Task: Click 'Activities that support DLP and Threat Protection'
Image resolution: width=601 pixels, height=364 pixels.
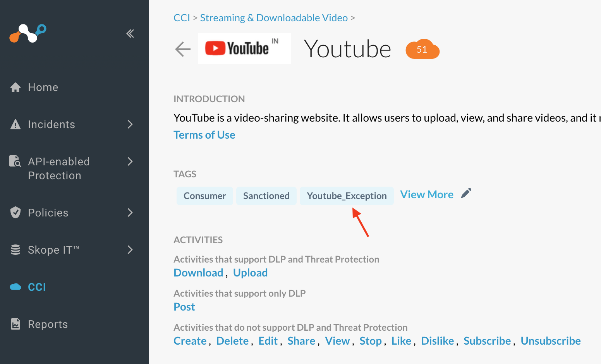Action: 276,259
